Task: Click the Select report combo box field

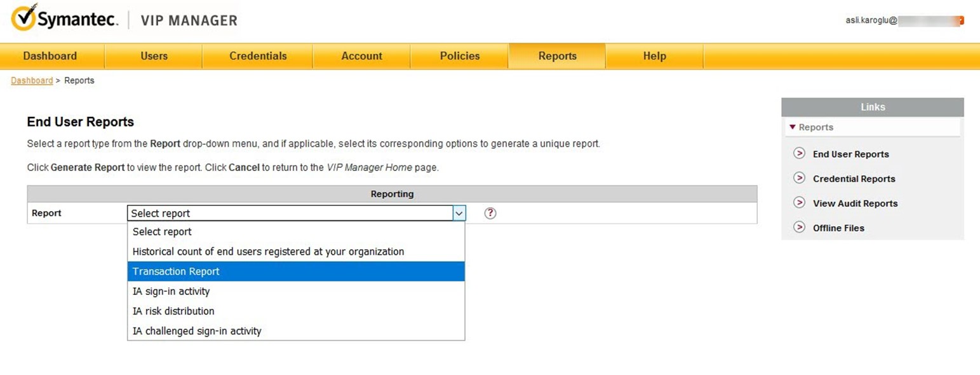Action: (297, 214)
